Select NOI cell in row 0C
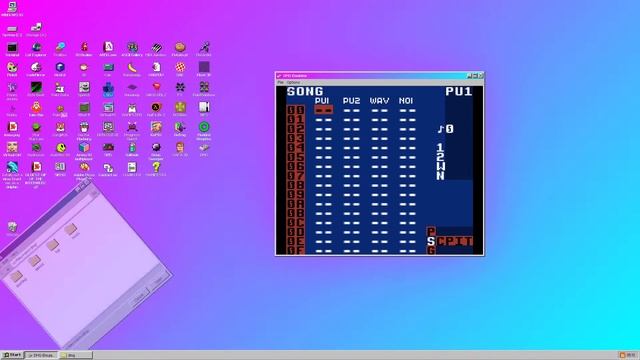Image resolution: width=640 pixels, height=360 pixels. click(x=407, y=223)
